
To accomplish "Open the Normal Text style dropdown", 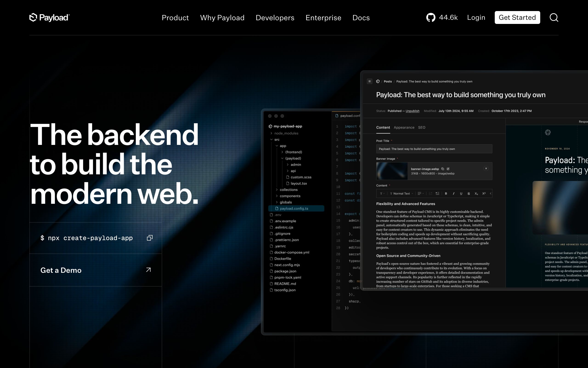I will (401, 193).
